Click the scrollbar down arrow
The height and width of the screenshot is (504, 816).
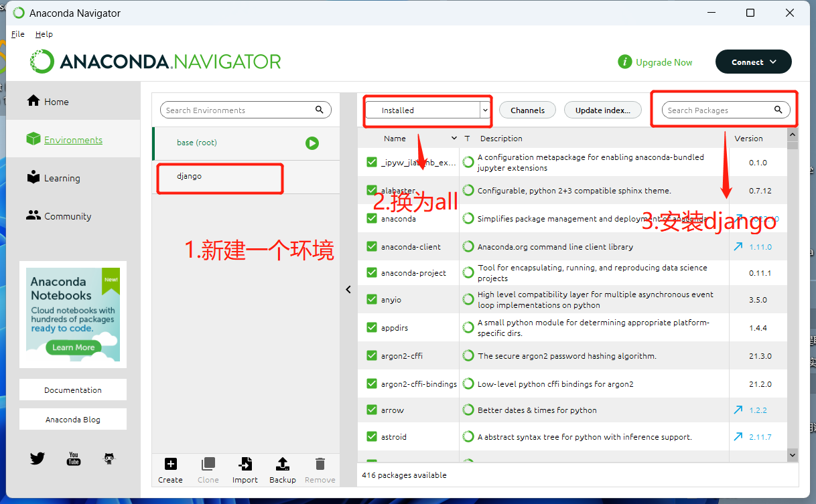click(x=793, y=455)
